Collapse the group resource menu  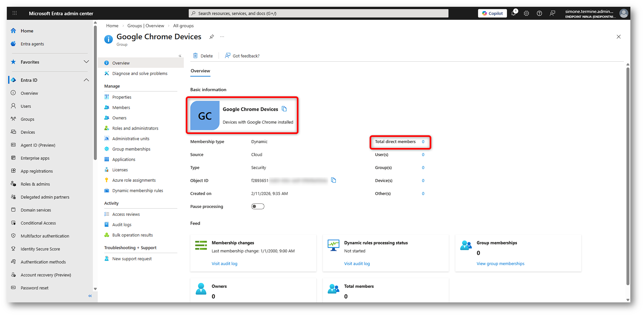[180, 56]
